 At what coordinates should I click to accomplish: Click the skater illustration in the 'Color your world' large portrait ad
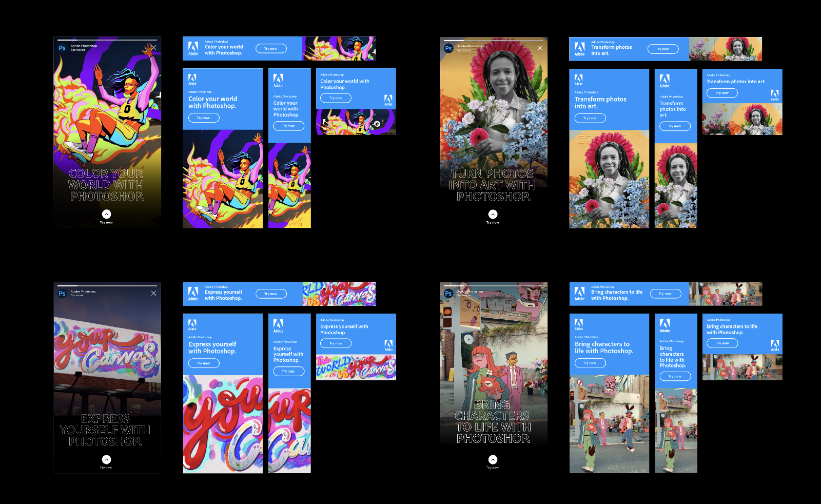tap(223, 179)
